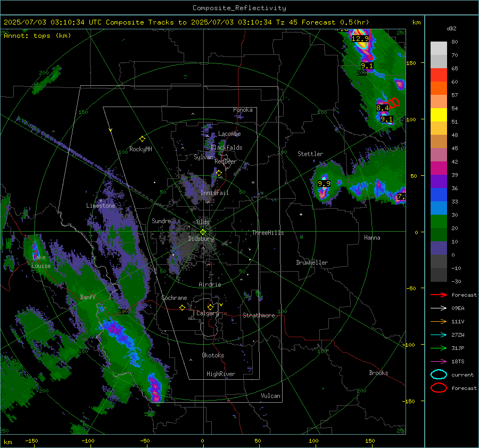Image resolution: width=479 pixels, height=448 pixels.
Task: Click the Strathmore map label
Action: [259, 315]
